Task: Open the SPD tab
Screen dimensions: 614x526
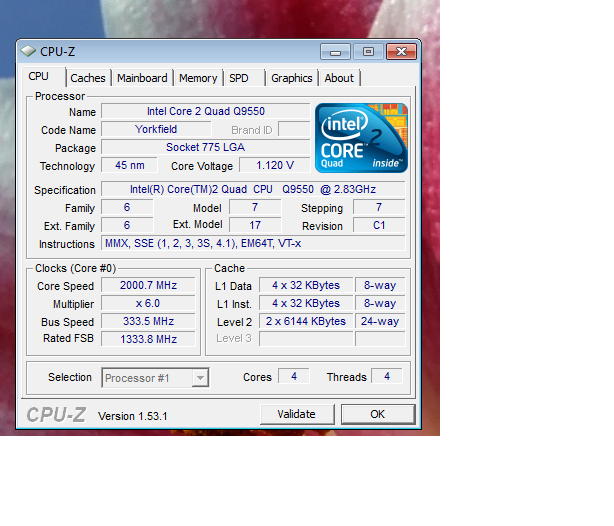Action: [x=244, y=78]
